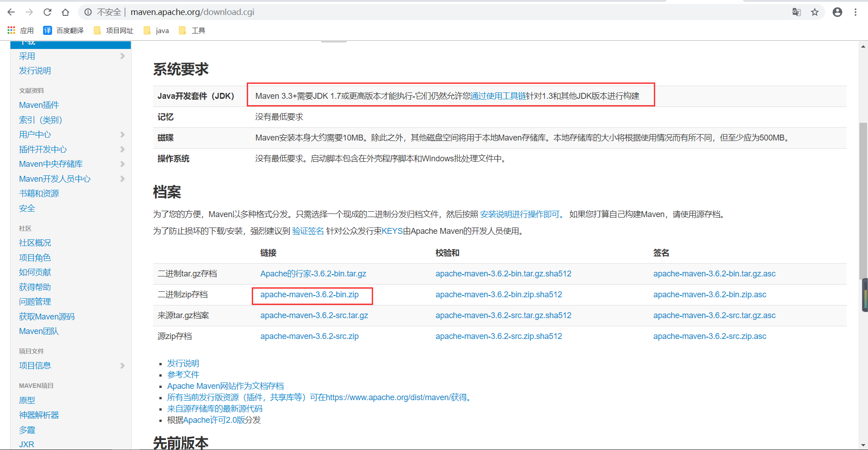Open 问题管理 sidebar item
868x450 pixels.
click(35, 302)
